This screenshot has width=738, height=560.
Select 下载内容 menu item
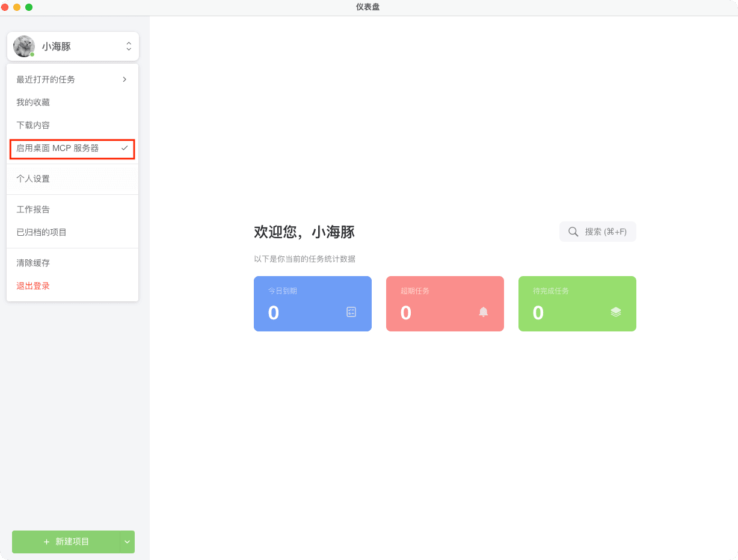[x=33, y=125]
